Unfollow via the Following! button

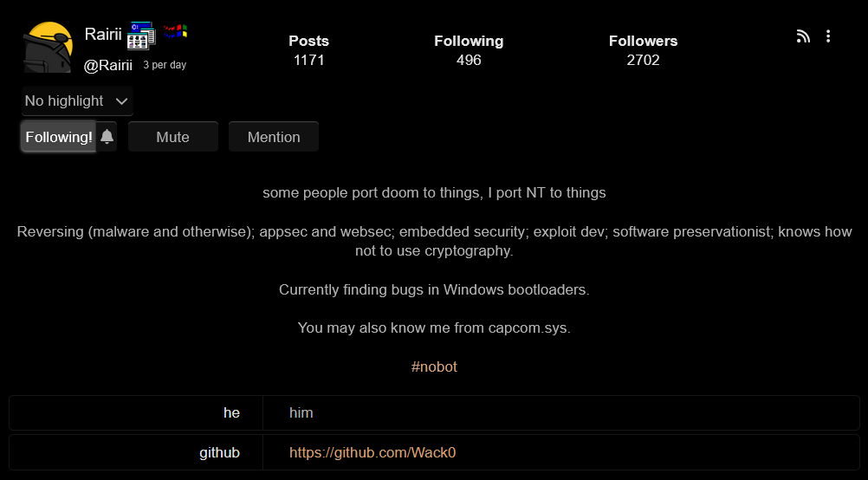point(58,137)
